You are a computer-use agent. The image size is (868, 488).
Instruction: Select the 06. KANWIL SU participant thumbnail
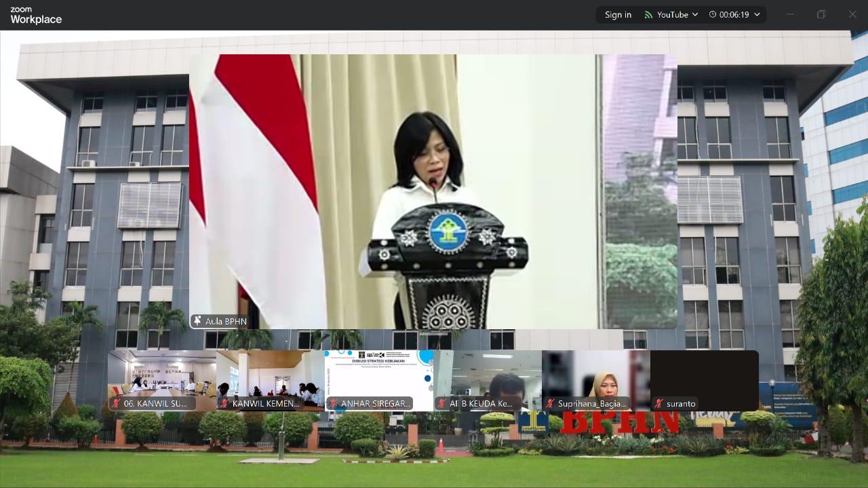[161, 375]
